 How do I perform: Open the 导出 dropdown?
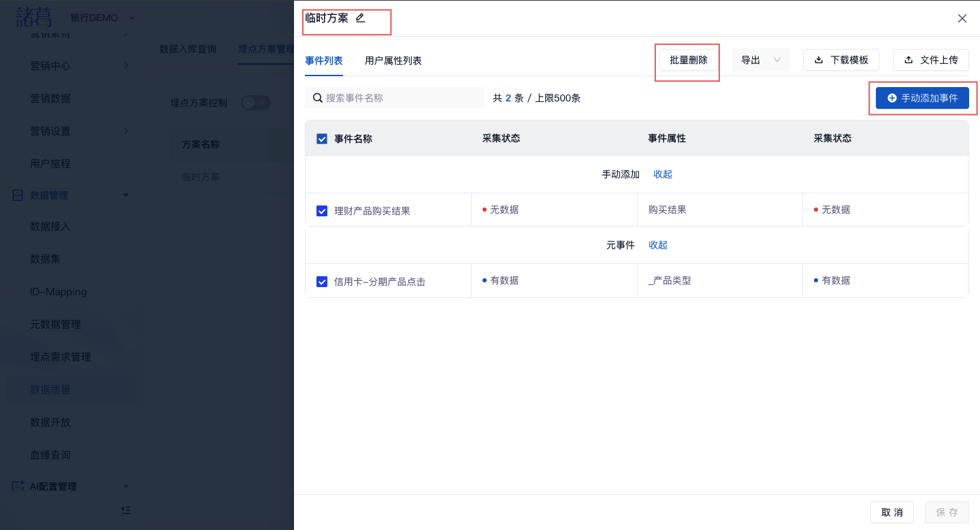pos(760,60)
